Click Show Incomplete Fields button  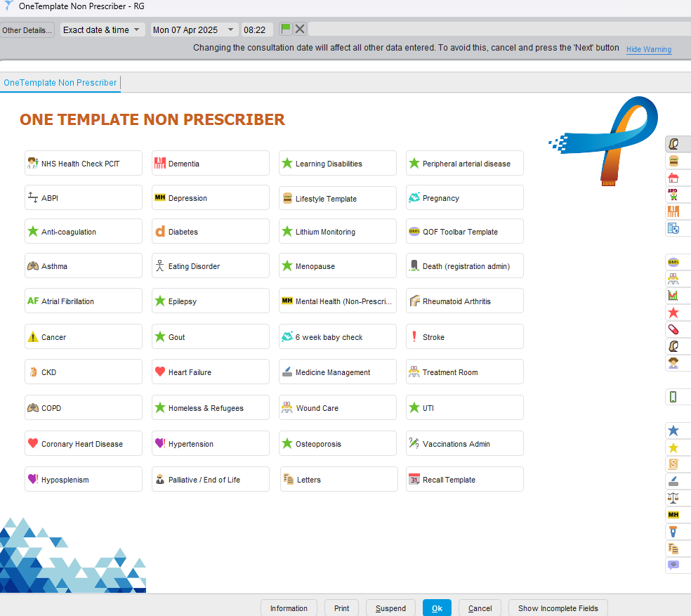[558, 608]
